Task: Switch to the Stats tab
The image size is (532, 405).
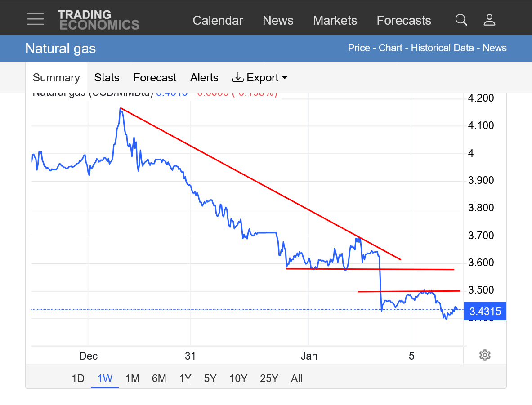Action: point(107,78)
